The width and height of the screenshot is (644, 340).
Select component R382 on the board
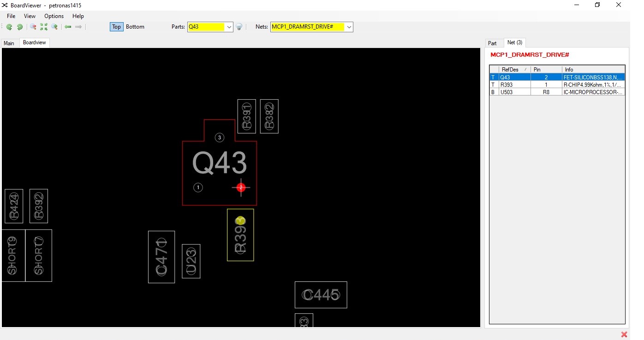[269, 116]
